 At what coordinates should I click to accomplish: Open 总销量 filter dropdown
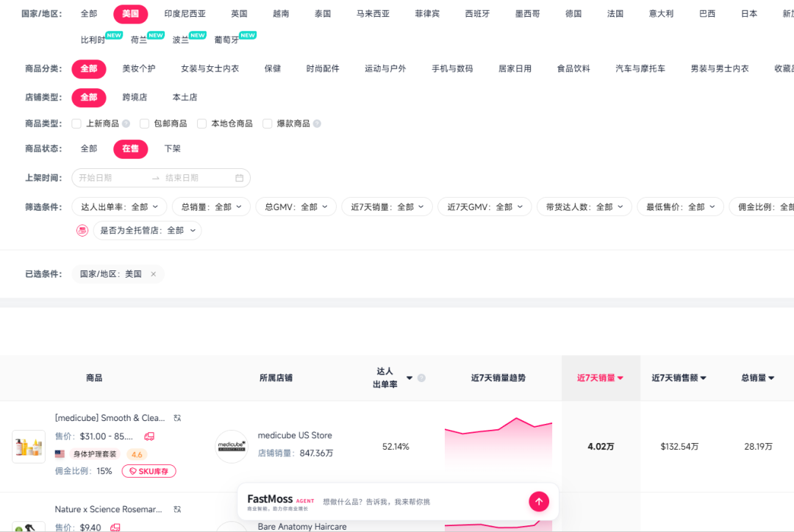pyautogui.click(x=211, y=207)
